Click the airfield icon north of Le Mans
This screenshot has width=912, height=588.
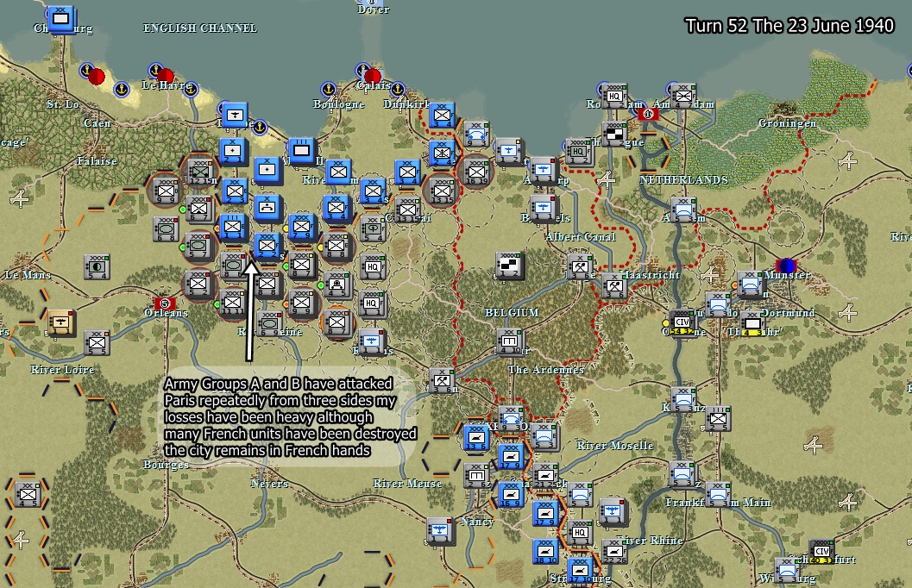tap(19, 198)
